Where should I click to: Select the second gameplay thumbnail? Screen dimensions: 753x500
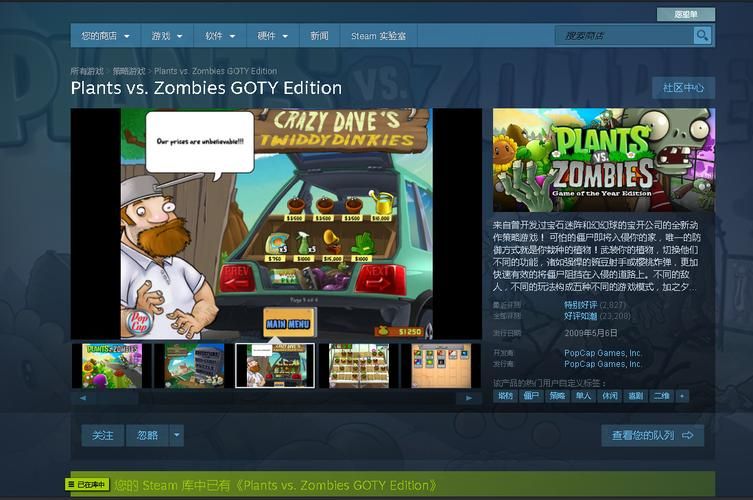[194, 366]
